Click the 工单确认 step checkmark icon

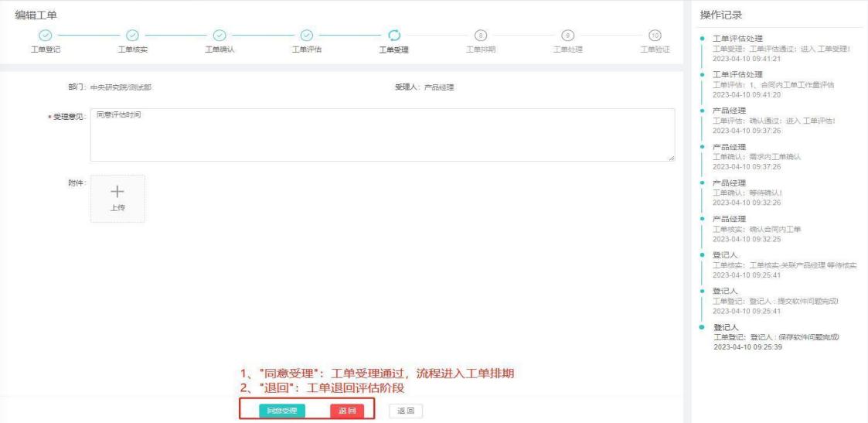click(x=220, y=35)
